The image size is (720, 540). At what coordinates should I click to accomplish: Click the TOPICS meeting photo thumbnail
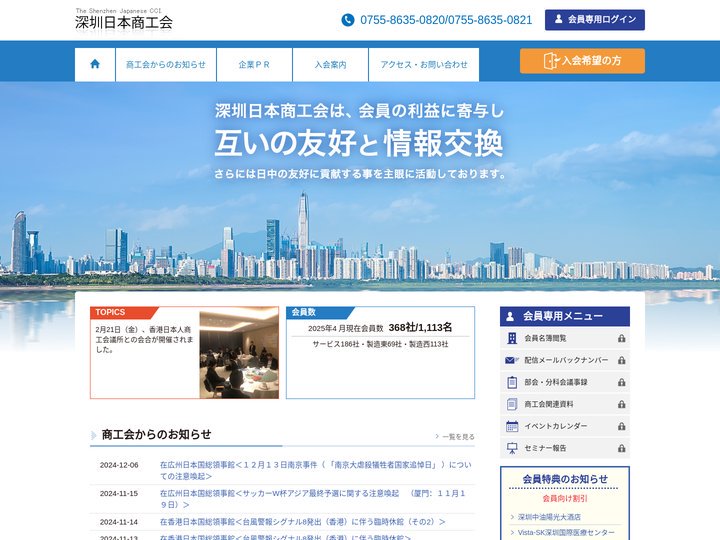click(239, 355)
